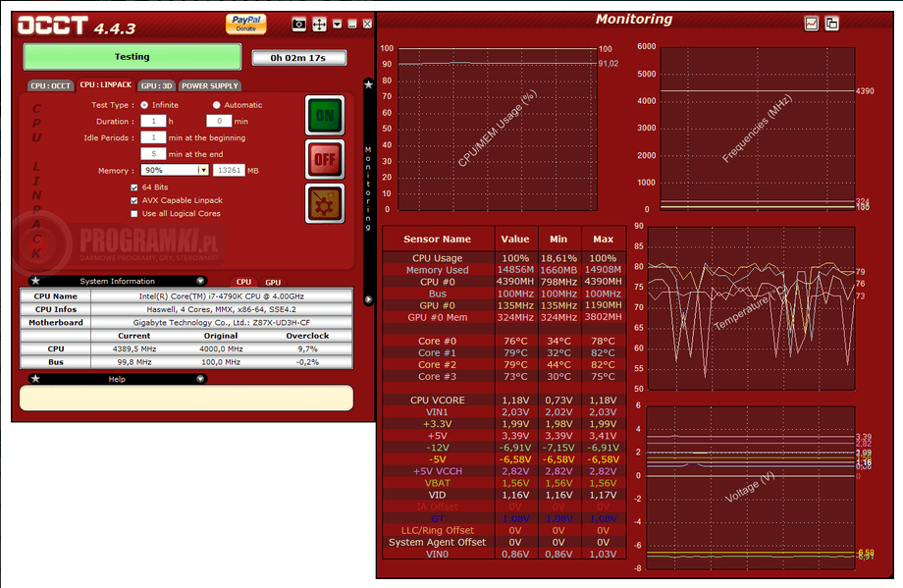Select the CPU VCORE sensor row
903x588 pixels.
tap(504, 400)
